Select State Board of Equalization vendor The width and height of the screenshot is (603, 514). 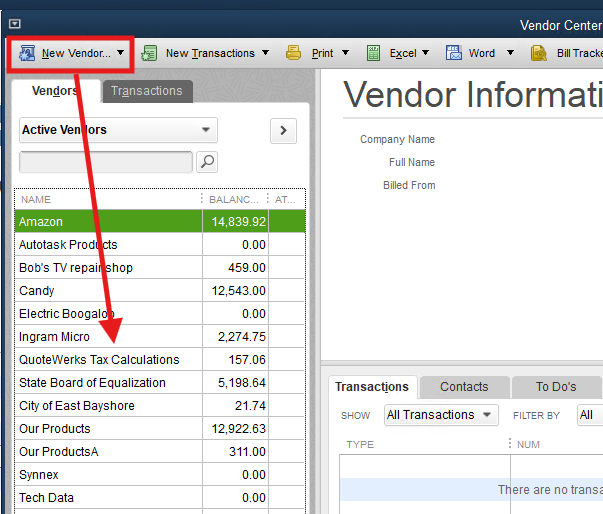[92, 383]
